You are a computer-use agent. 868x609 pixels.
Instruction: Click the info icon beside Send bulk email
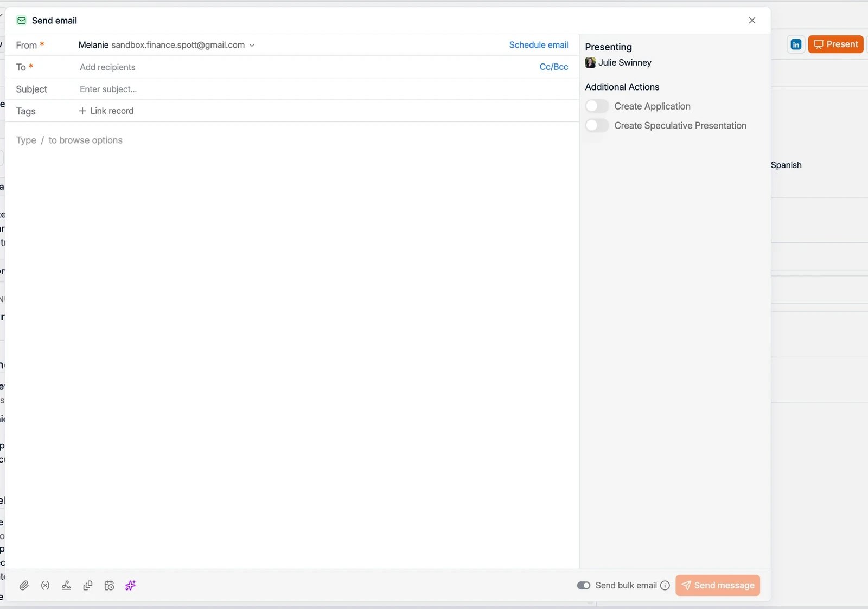665,586
